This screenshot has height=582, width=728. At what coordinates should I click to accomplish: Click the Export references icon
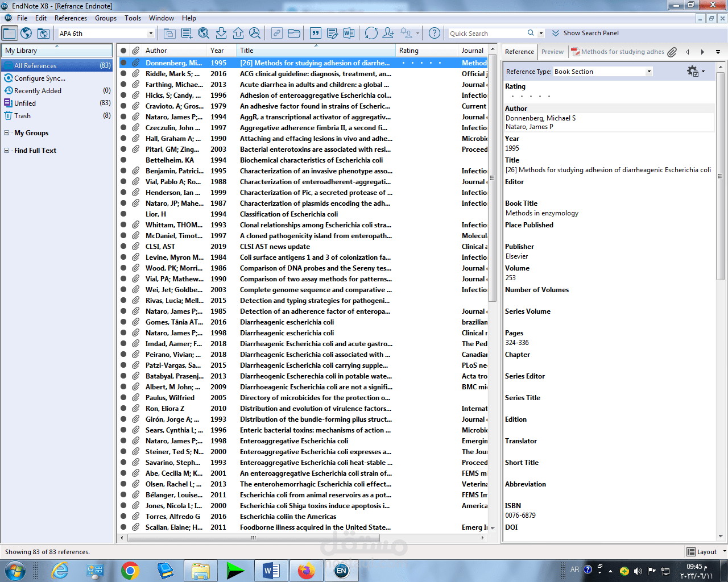tap(238, 33)
